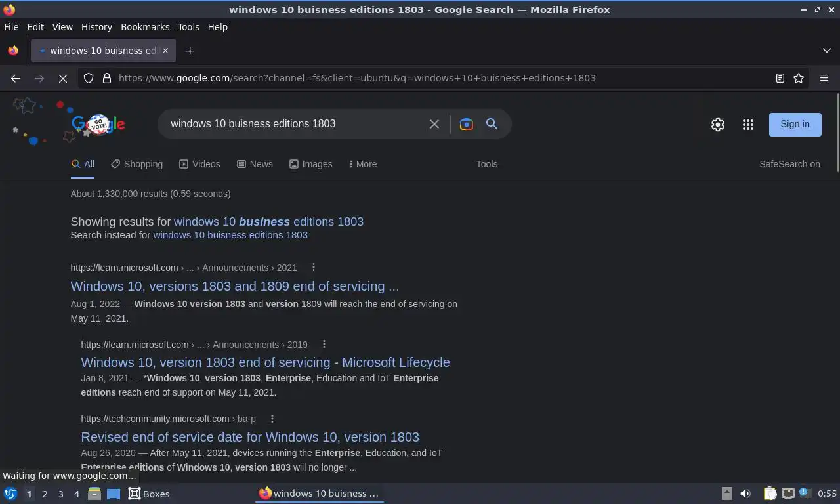This screenshot has height=504, width=840.
Task: Click the Sign in button
Action: pyautogui.click(x=795, y=124)
